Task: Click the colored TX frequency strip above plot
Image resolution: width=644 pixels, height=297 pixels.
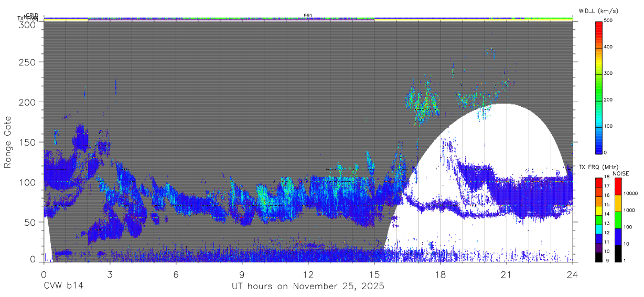Action: point(308,20)
